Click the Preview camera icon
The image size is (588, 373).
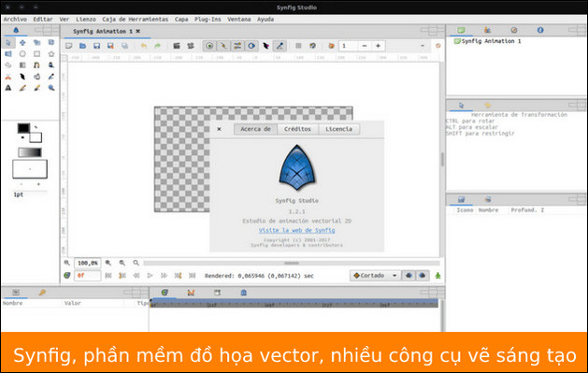tap(191, 46)
